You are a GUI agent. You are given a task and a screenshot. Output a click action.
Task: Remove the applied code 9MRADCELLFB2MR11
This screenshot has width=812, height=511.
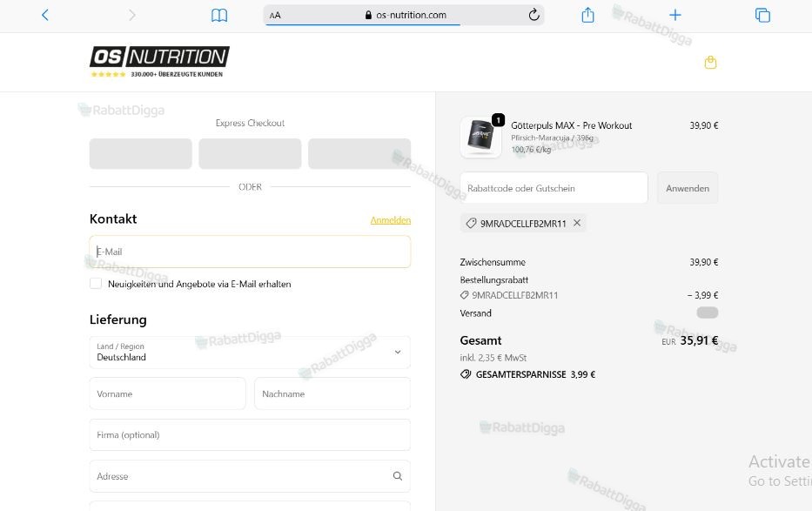577,223
